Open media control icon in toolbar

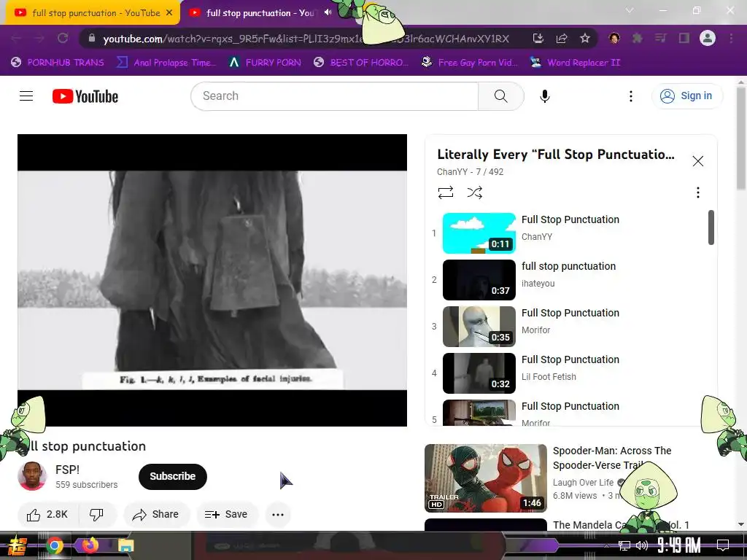(x=660, y=38)
